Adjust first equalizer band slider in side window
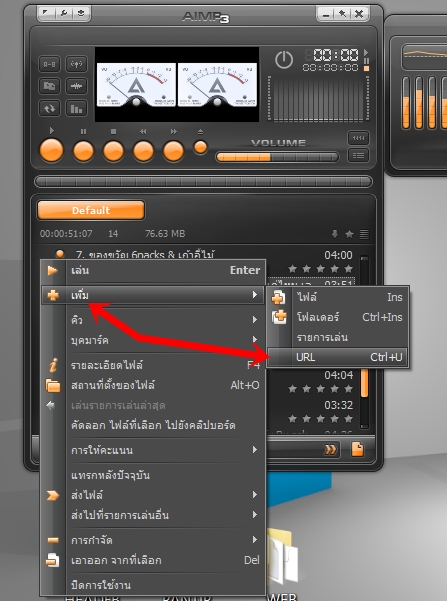 (x=406, y=102)
